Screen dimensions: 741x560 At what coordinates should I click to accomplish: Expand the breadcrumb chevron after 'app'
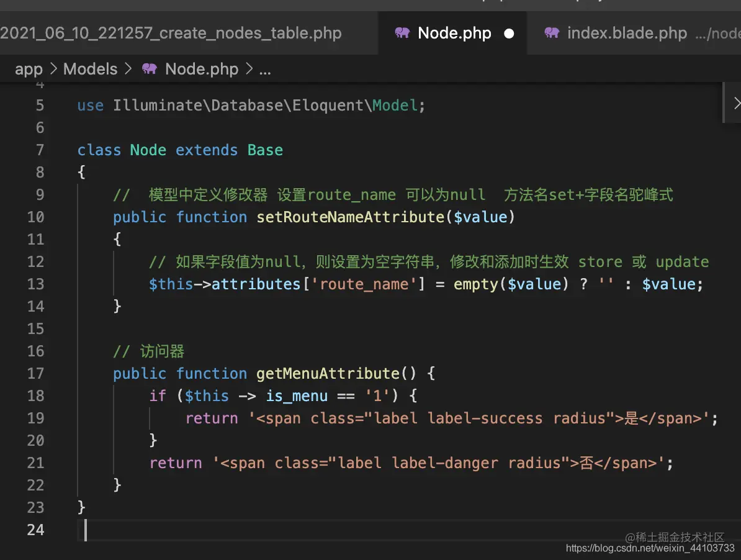[x=53, y=69]
